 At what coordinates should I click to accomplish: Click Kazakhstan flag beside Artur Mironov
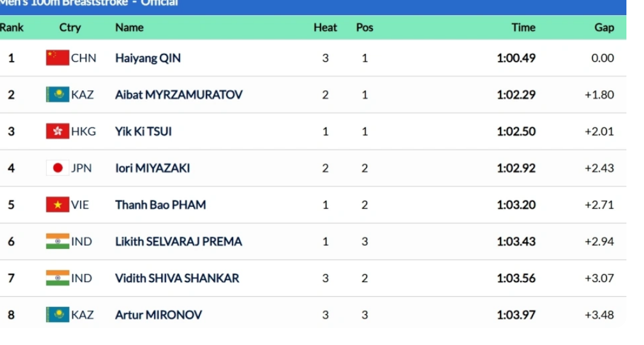pyautogui.click(x=58, y=315)
